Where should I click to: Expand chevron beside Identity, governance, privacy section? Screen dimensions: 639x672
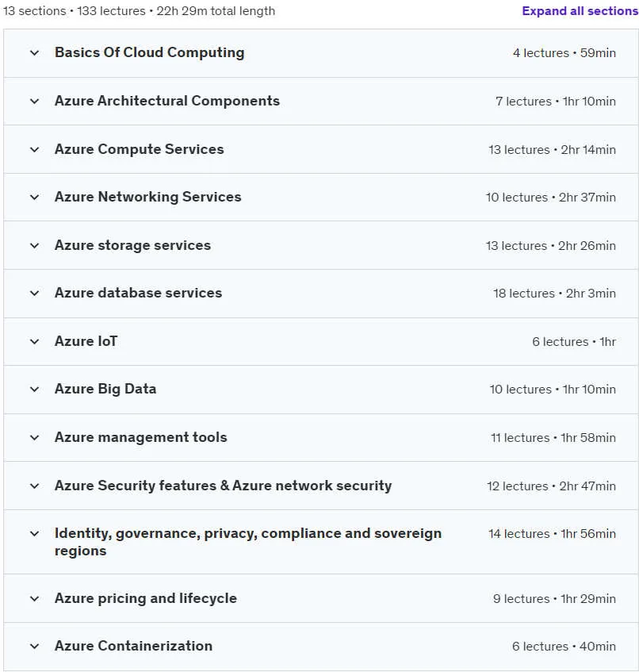35,534
